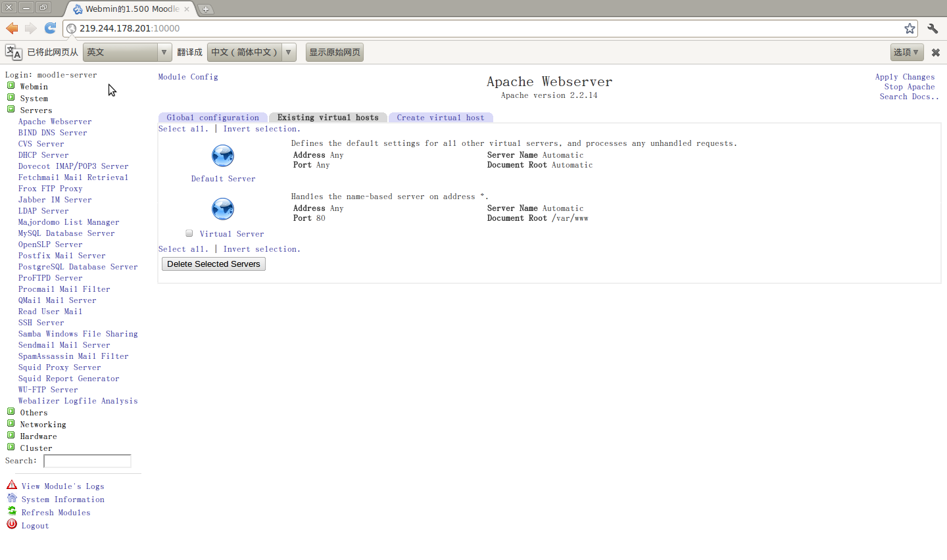The width and height of the screenshot is (947, 560).
Task: Open CVS Server module
Action: point(41,144)
